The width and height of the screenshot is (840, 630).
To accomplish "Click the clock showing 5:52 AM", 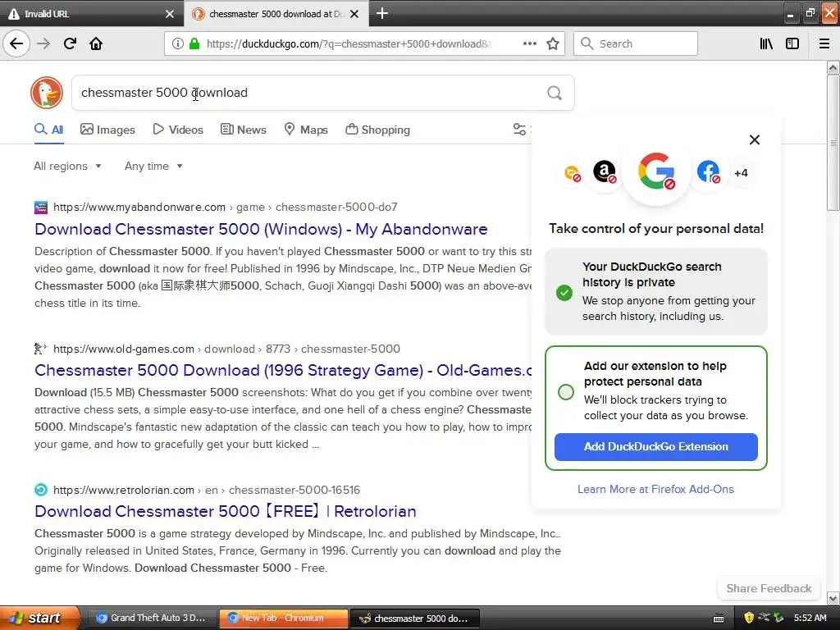I will [x=810, y=619].
